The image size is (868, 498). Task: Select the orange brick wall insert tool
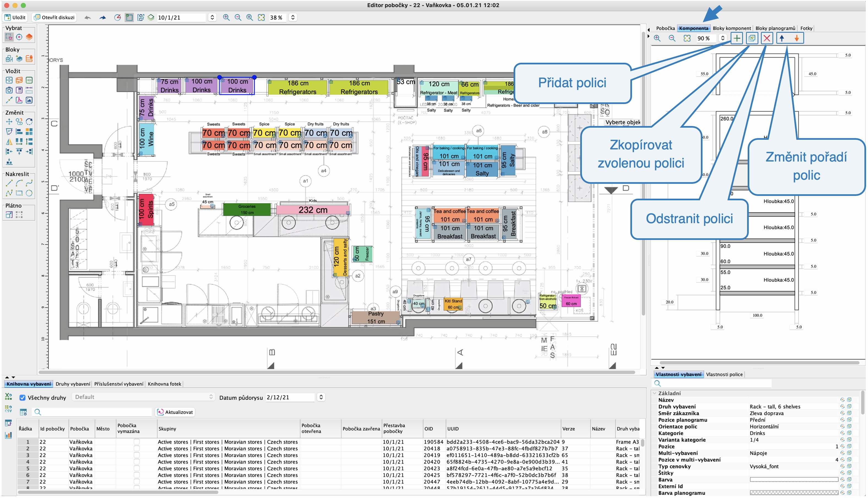point(19,80)
